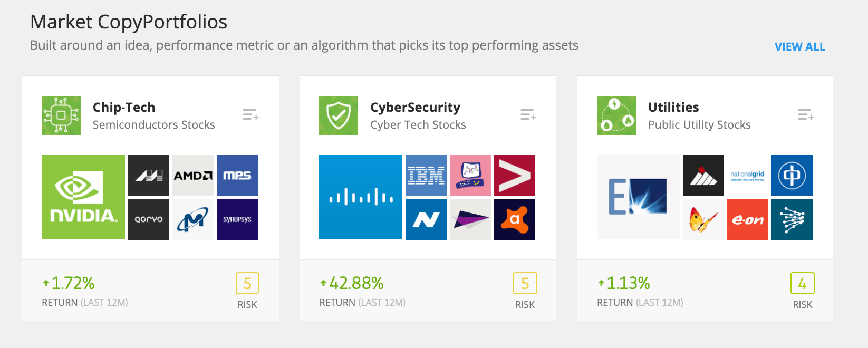Click the CyberSecurity shield badge icon
Screen dimensions: 868x348
(x=338, y=115)
